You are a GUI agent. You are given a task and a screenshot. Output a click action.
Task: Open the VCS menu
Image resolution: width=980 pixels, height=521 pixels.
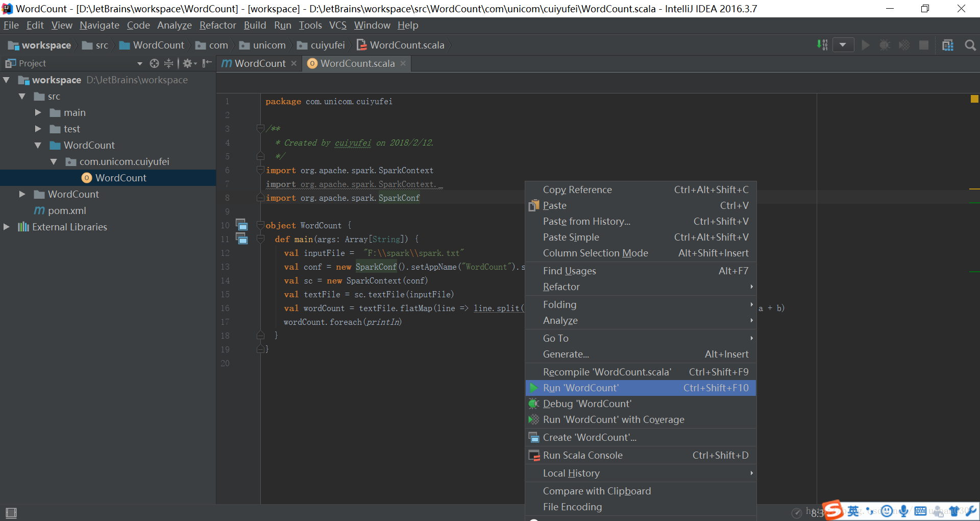pyautogui.click(x=337, y=25)
